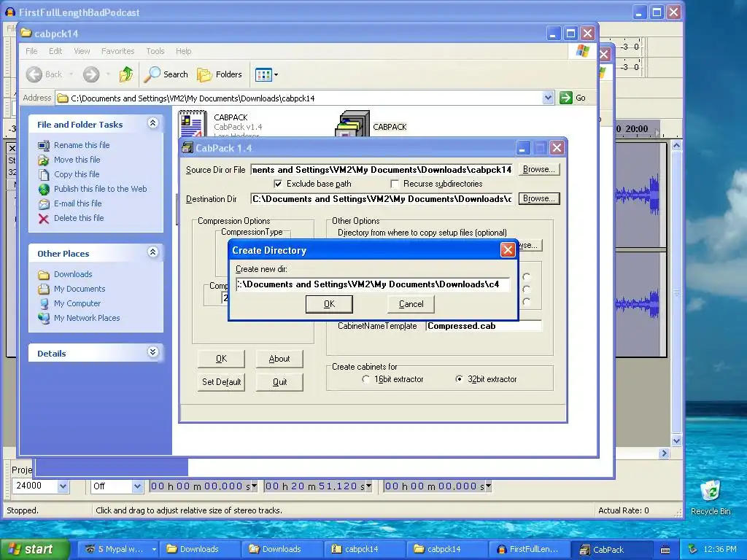Screen dimensions: 747x560
Task: Toggle the Folders pane button
Action: [x=220, y=74]
